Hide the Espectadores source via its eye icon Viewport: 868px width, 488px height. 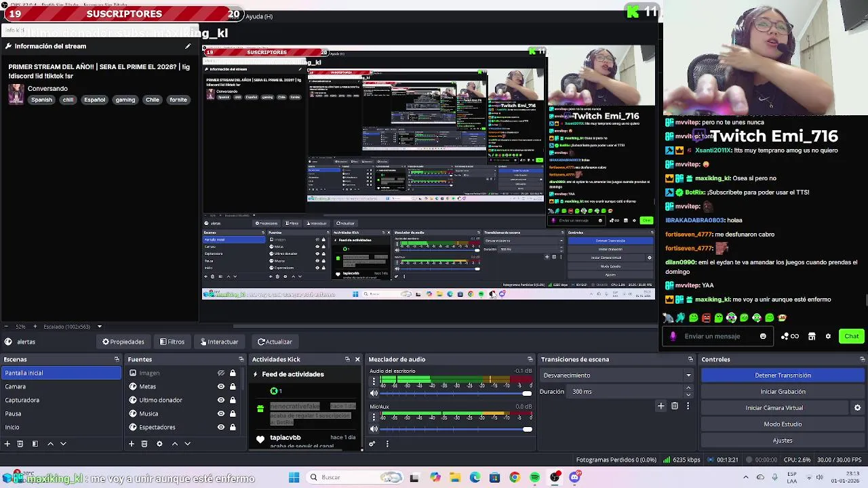[x=220, y=427]
